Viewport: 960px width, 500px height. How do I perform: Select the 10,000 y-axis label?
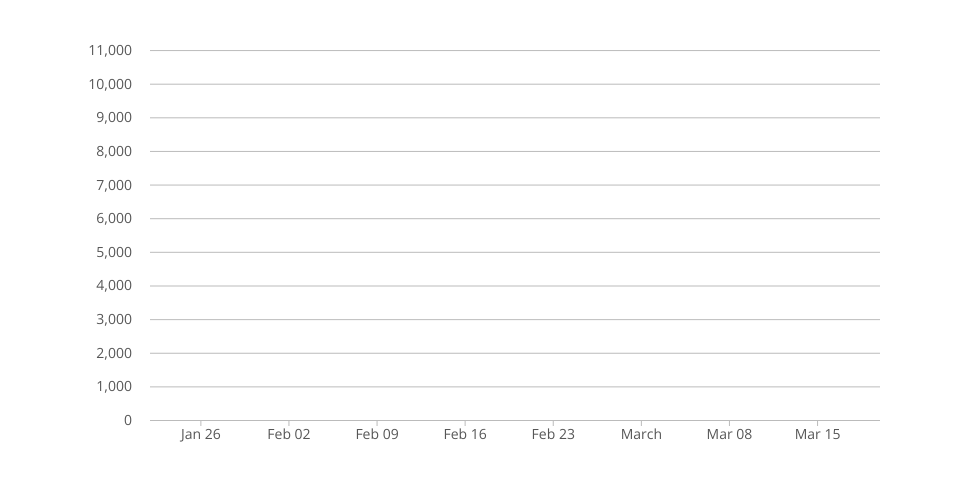click(110, 84)
